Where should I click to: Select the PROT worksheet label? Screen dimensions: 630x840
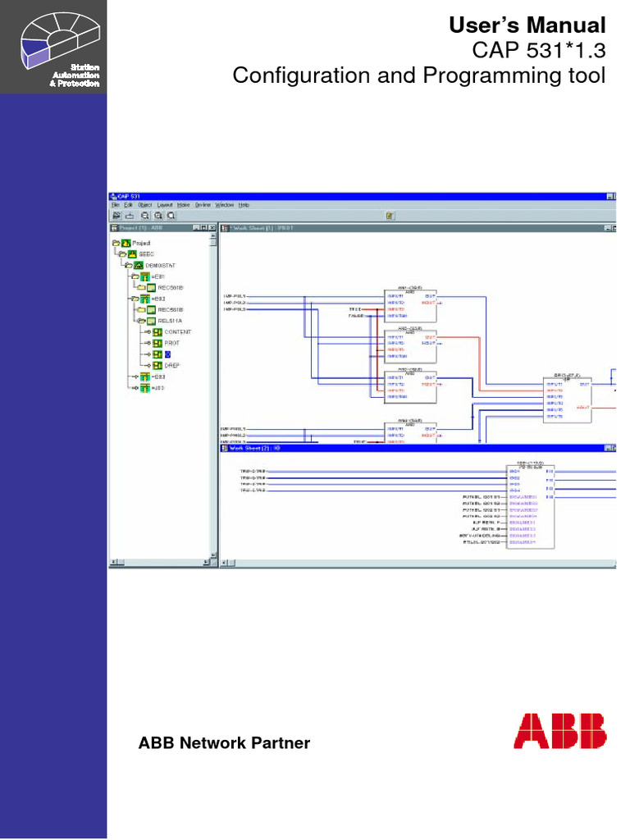tap(171, 344)
